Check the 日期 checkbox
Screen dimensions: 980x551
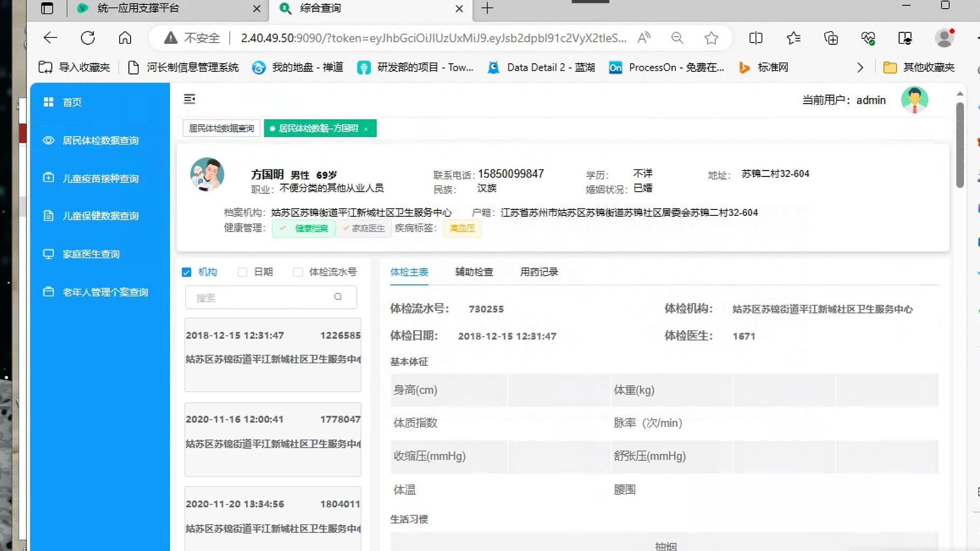coord(242,272)
